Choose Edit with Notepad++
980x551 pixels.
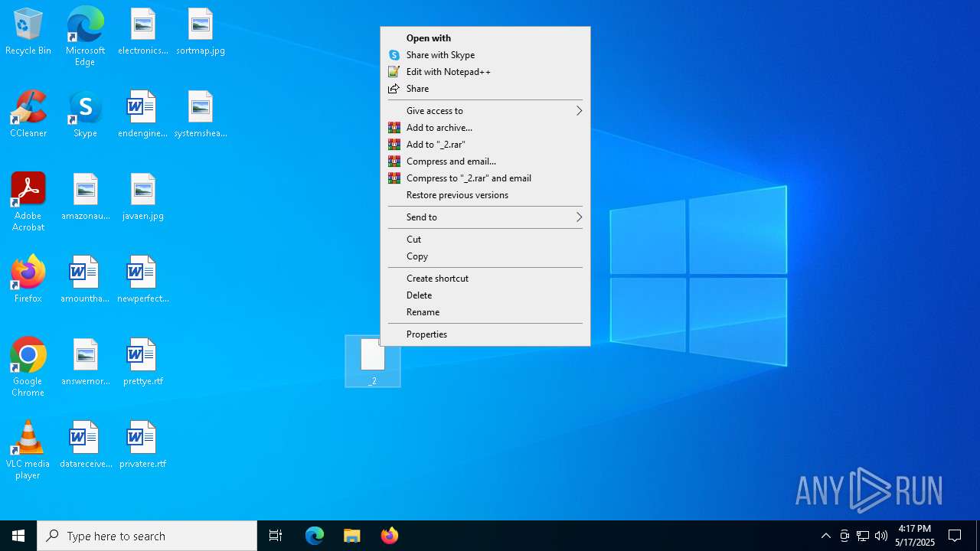[x=485, y=72]
